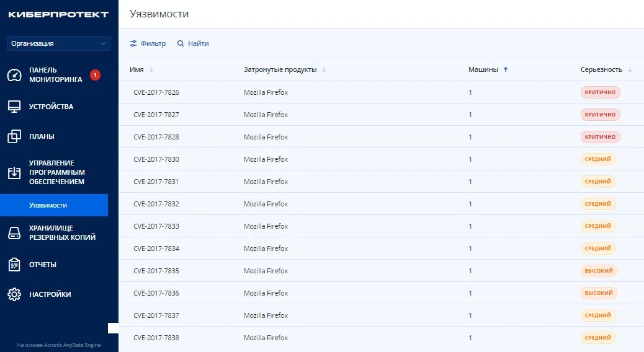This screenshot has height=352, width=644.
Task: Click machine count for CVE-2017-7830
Action: point(470,159)
